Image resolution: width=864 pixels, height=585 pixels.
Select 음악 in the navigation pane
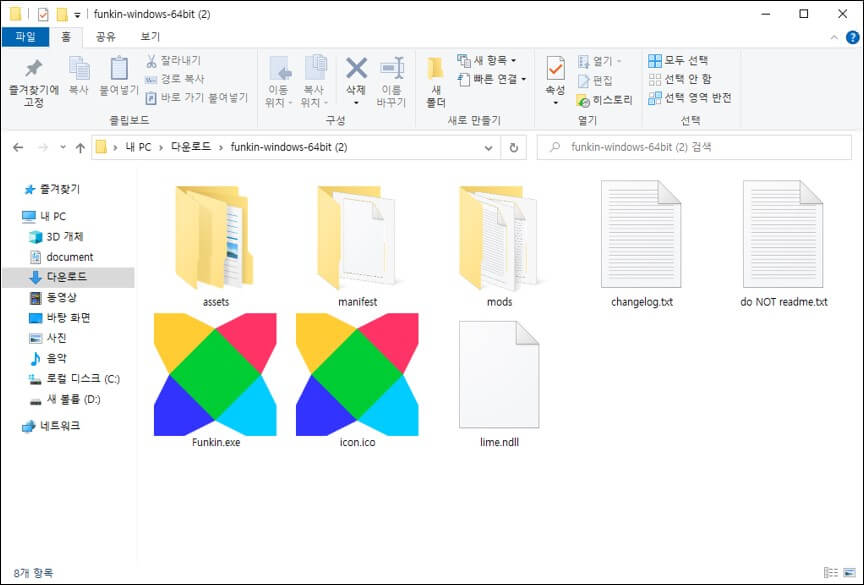(x=48, y=359)
